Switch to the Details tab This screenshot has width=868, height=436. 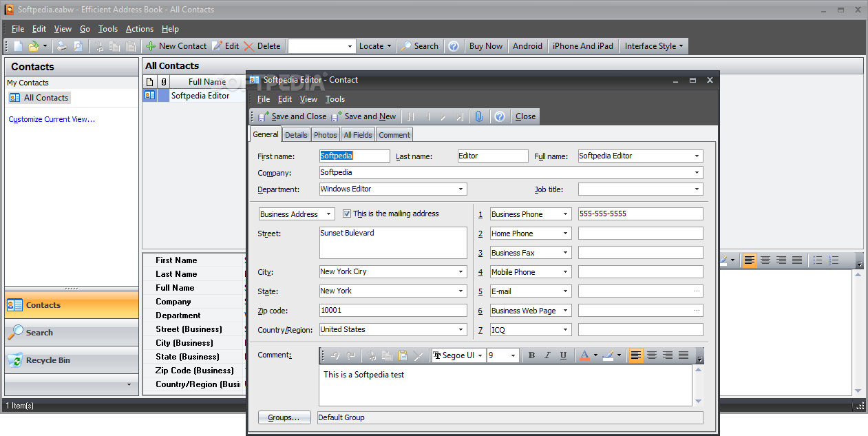coord(296,135)
